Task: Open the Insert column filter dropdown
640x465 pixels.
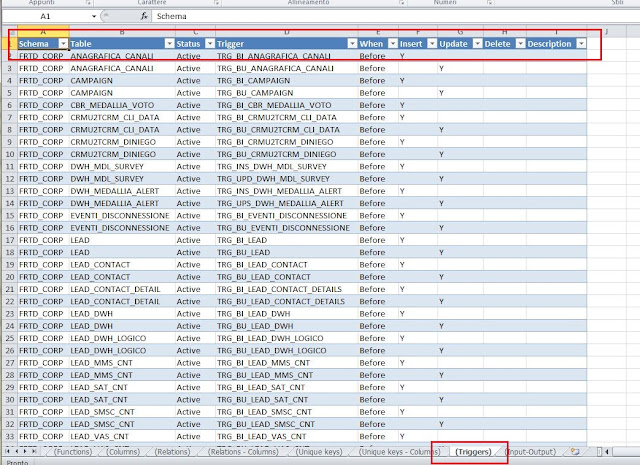Action: click(432, 44)
